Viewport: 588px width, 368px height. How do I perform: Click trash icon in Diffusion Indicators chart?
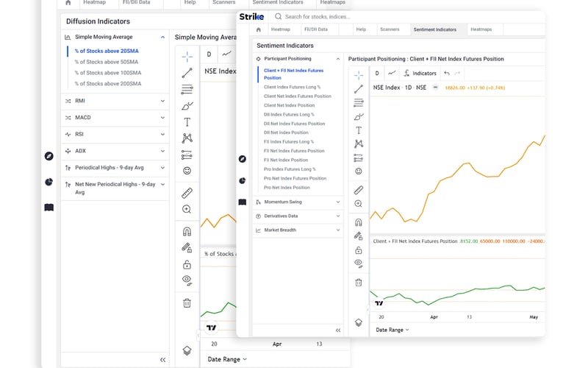[x=187, y=302]
